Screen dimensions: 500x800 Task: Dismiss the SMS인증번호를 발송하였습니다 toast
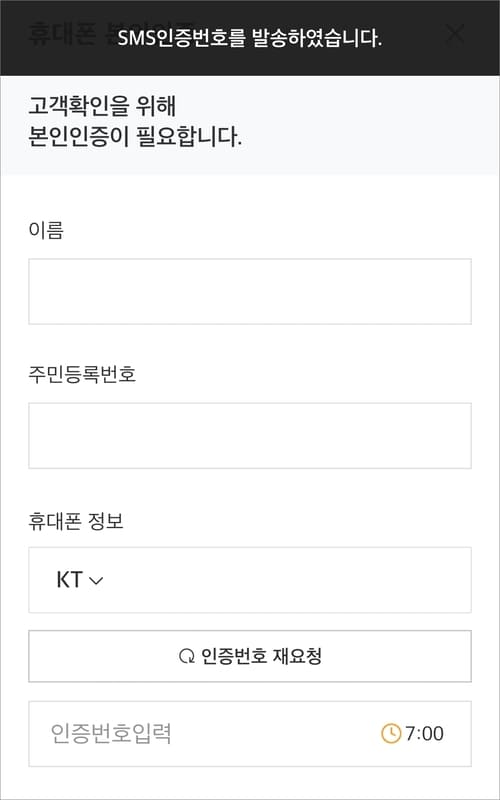[x=250, y=38]
